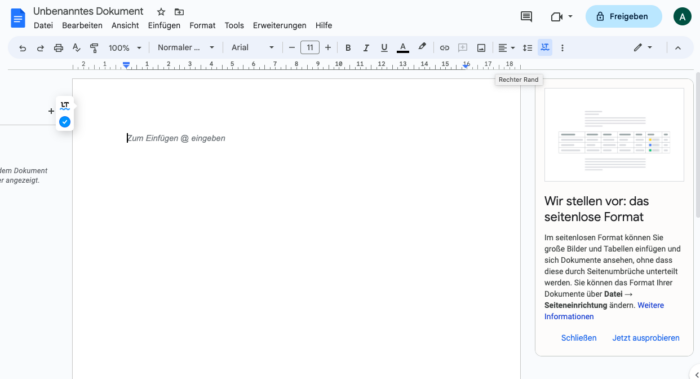Toggle LanguageTool toolbar button

[545, 47]
